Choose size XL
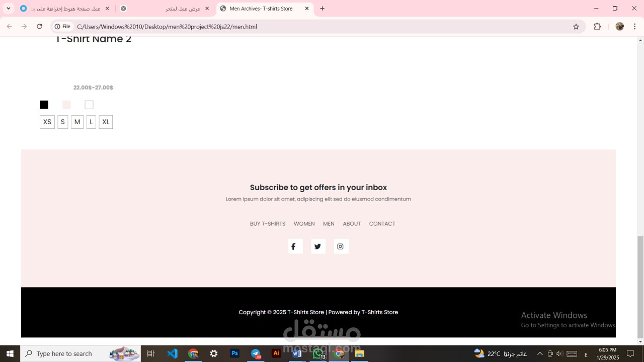The width and height of the screenshot is (644, 362). coord(106,122)
